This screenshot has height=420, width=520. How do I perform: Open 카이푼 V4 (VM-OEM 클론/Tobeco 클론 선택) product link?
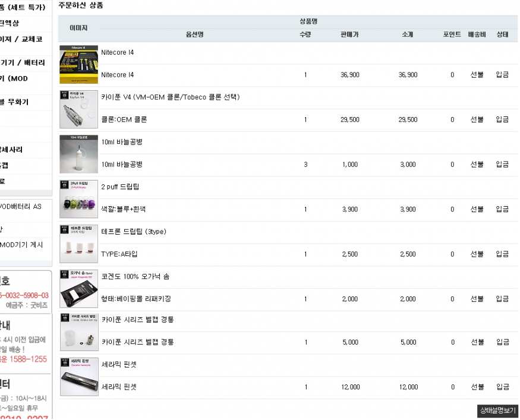(170, 97)
